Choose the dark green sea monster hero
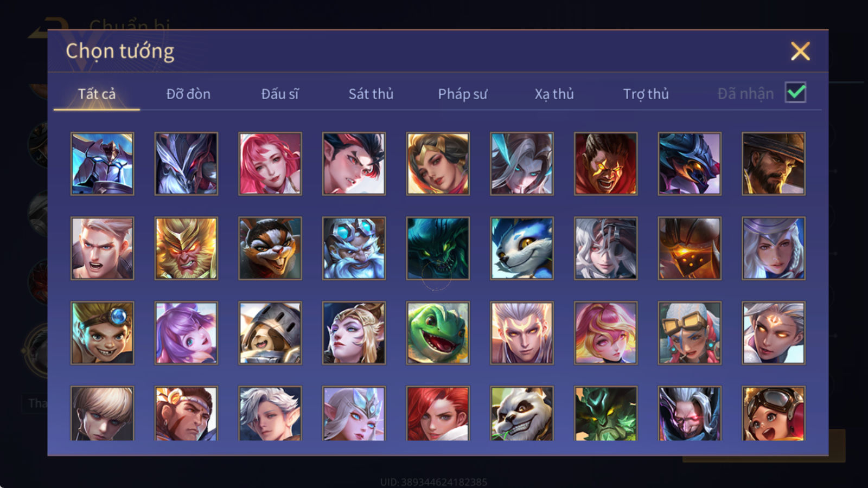The height and width of the screenshot is (488, 868). coord(438,248)
